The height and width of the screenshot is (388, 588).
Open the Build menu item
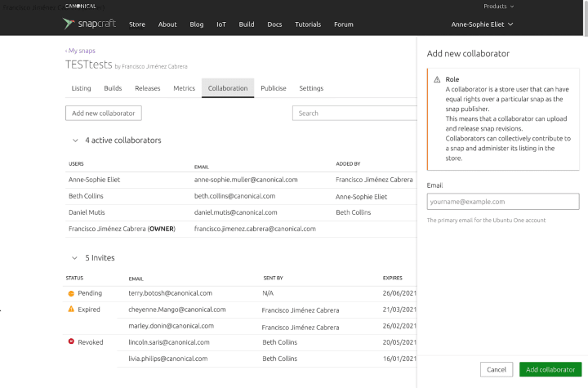point(247,25)
